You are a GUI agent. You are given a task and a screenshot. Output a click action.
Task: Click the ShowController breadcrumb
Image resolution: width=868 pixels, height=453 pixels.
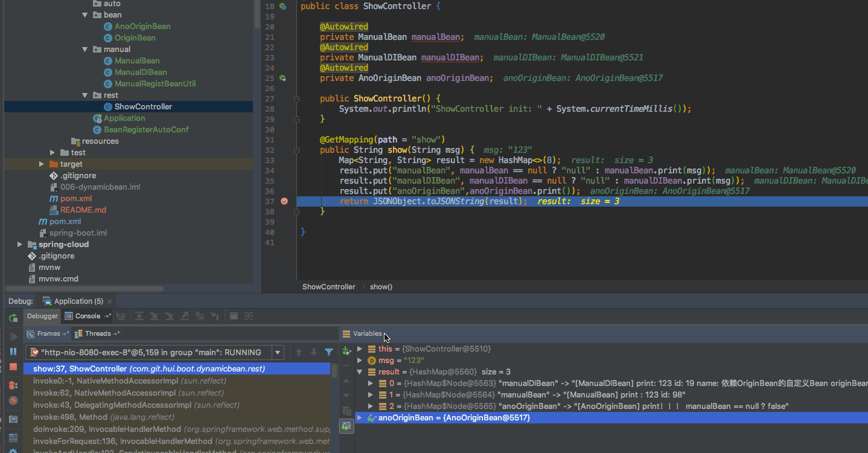tap(328, 286)
